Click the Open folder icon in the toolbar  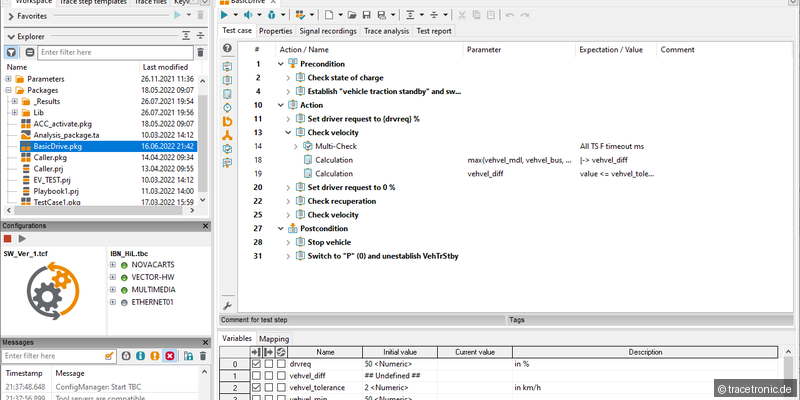[x=352, y=15]
